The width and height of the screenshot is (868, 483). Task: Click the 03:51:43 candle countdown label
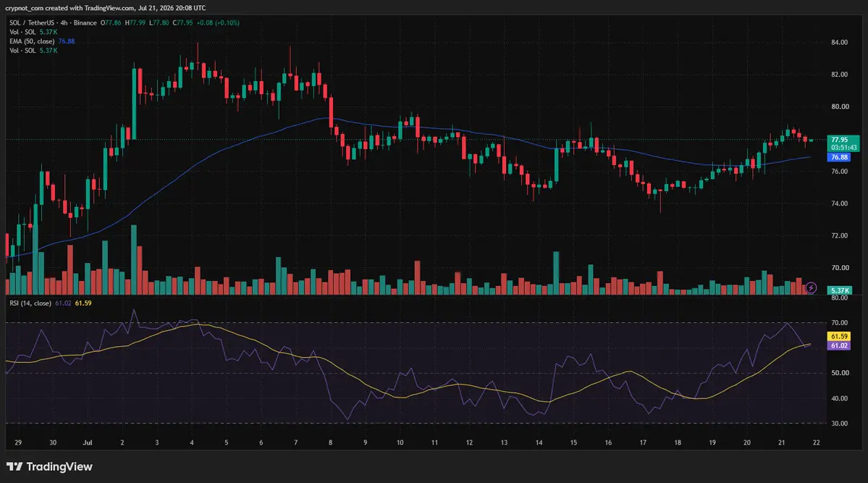tap(843, 147)
